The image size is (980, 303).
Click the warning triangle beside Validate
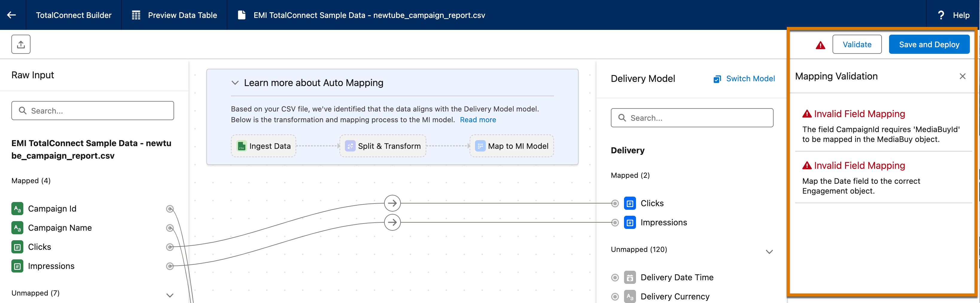pyautogui.click(x=820, y=44)
